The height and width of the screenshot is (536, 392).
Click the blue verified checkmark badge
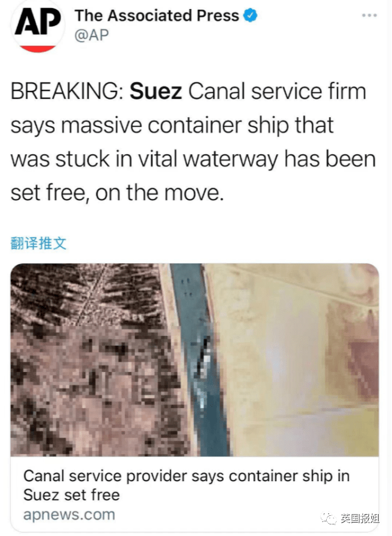pos(250,15)
